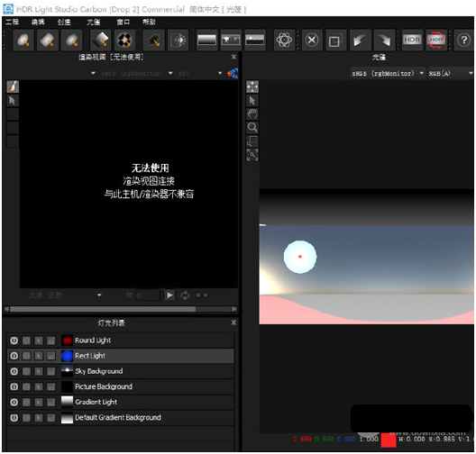Toggle power on Gradient Light

click(14, 402)
